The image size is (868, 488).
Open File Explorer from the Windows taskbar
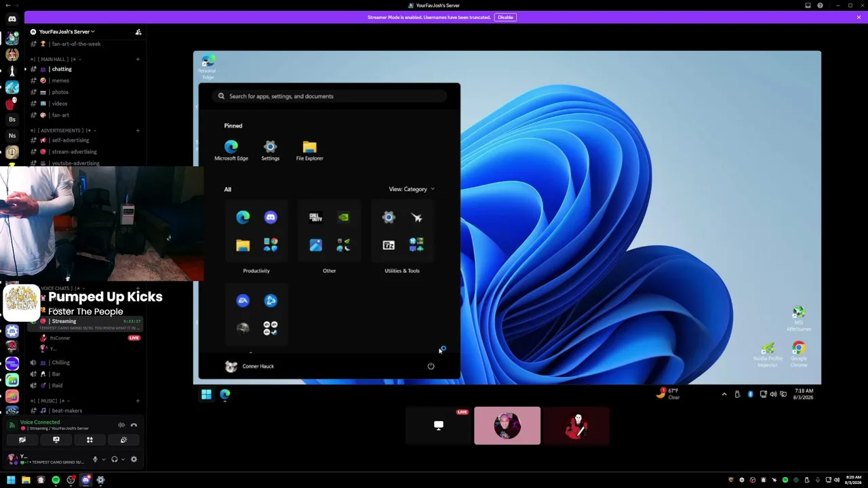[26, 480]
